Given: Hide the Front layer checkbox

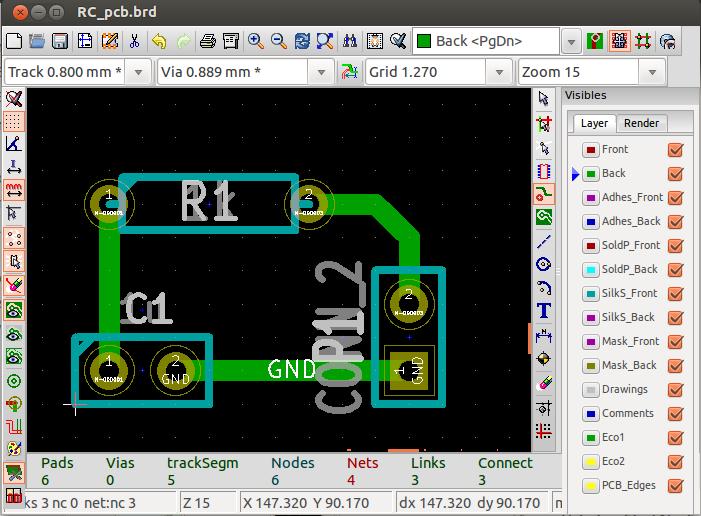Looking at the screenshot, I should point(675,150).
